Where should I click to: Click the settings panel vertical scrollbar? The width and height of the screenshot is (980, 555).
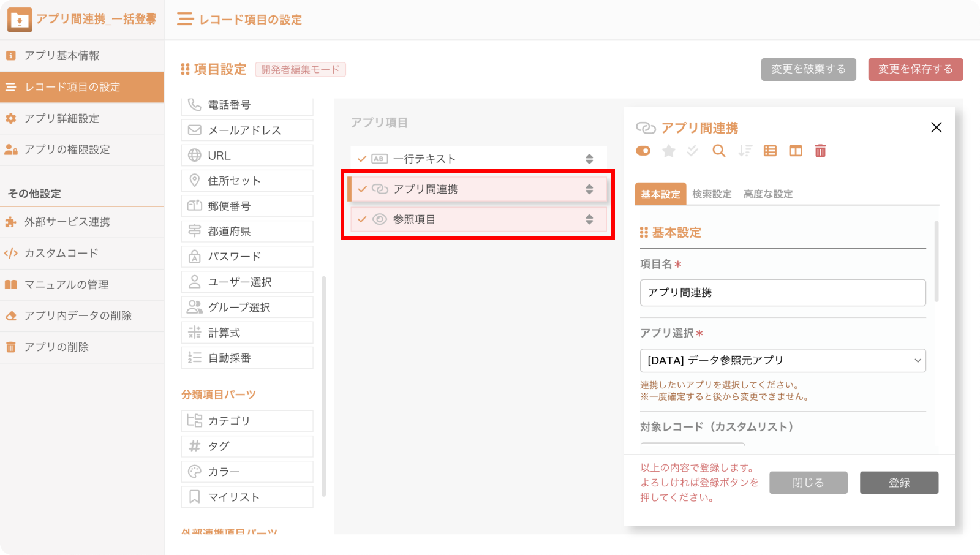pyautogui.click(x=936, y=262)
